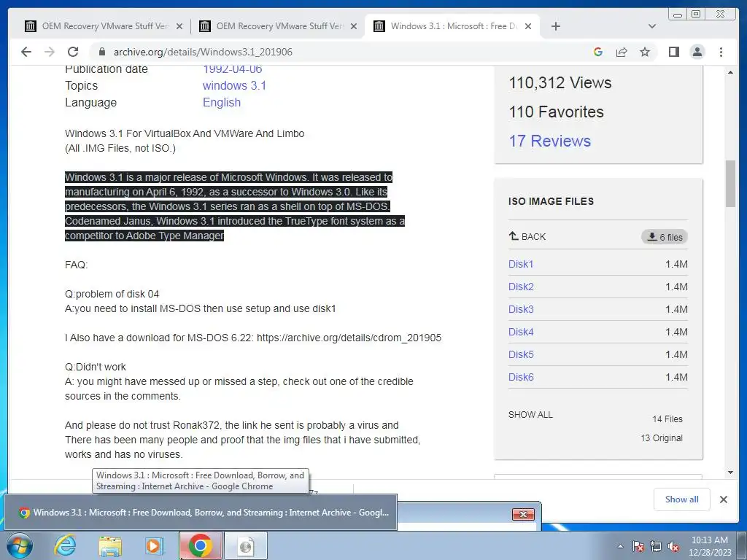Close the first OEM Recovery VMware tab

[x=179, y=26]
